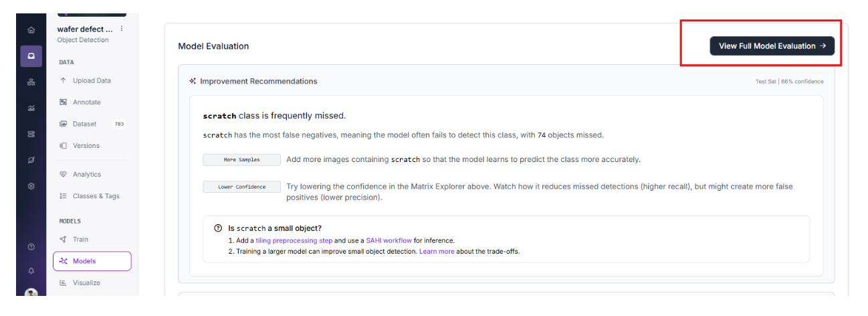
Task: Open the user profile avatar
Action: click(x=31, y=293)
